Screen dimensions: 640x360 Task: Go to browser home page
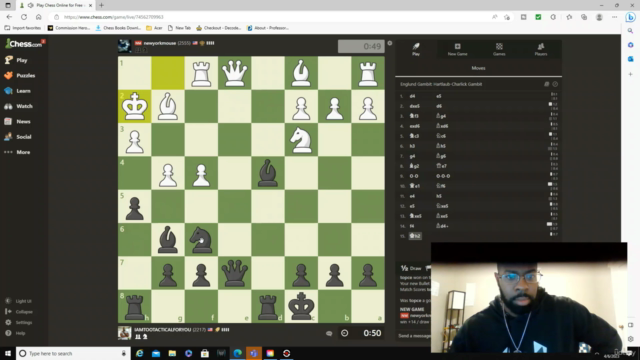click(x=39, y=17)
